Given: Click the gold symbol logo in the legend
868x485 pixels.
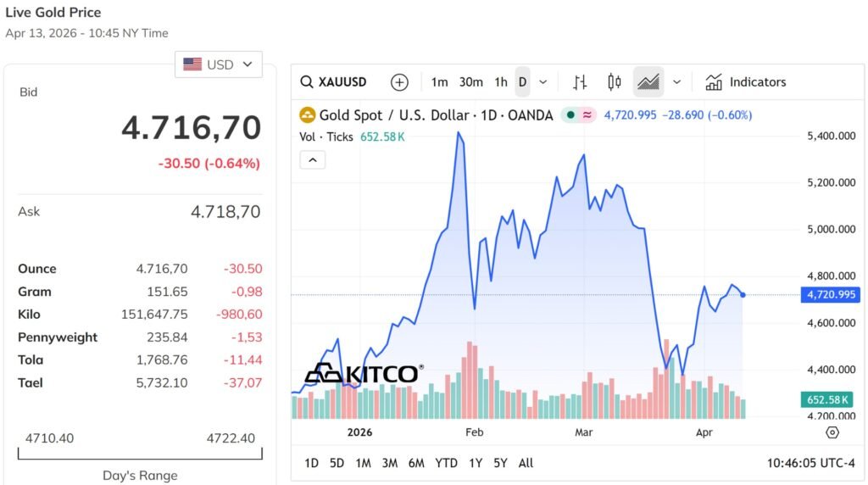Looking at the screenshot, I should [308, 115].
